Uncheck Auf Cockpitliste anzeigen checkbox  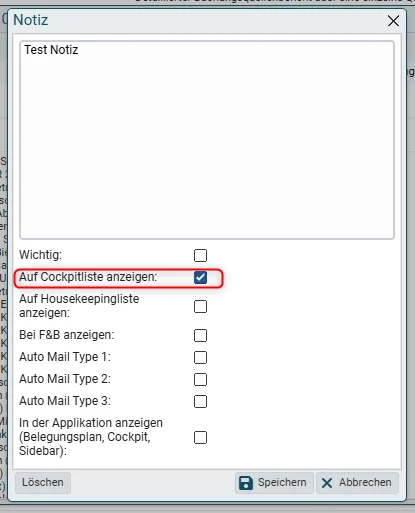point(200,277)
